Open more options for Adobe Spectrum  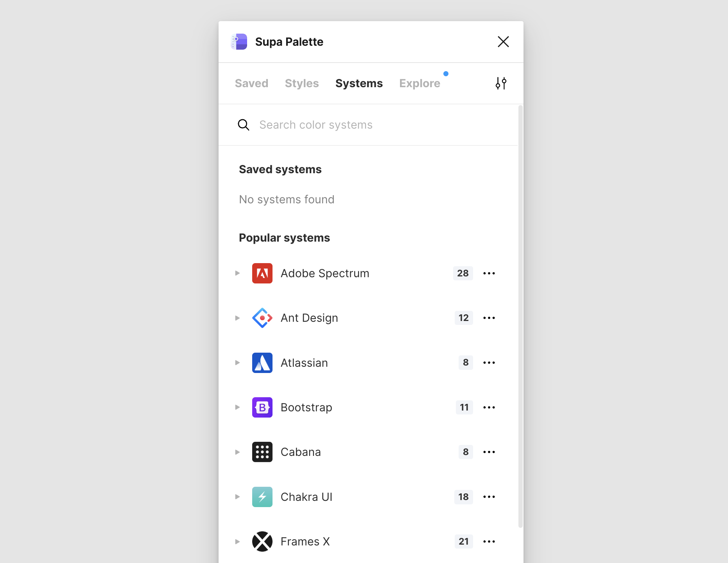tap(489, 273)
